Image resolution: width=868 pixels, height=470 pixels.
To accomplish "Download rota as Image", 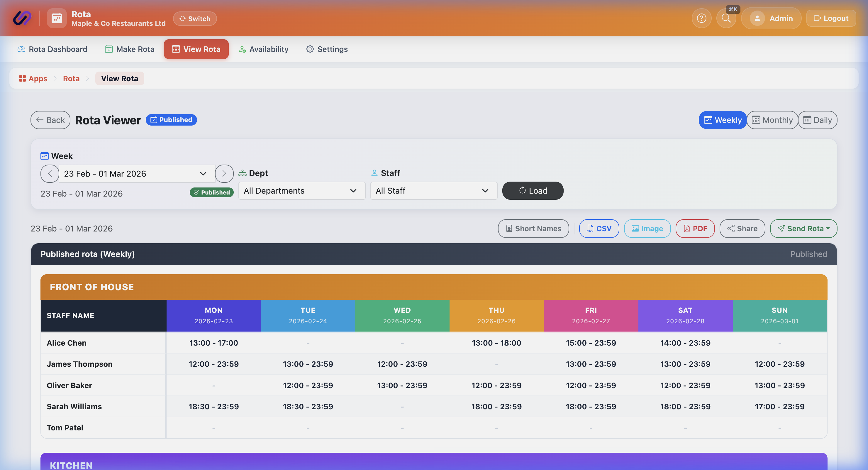I will tap(647, 229).
